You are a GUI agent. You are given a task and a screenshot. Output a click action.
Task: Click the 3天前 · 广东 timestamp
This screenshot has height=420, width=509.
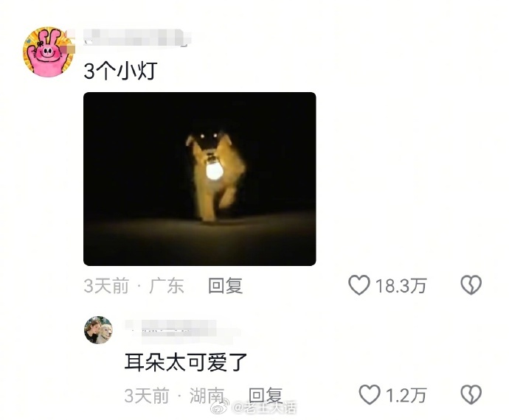tap(134, 286)
